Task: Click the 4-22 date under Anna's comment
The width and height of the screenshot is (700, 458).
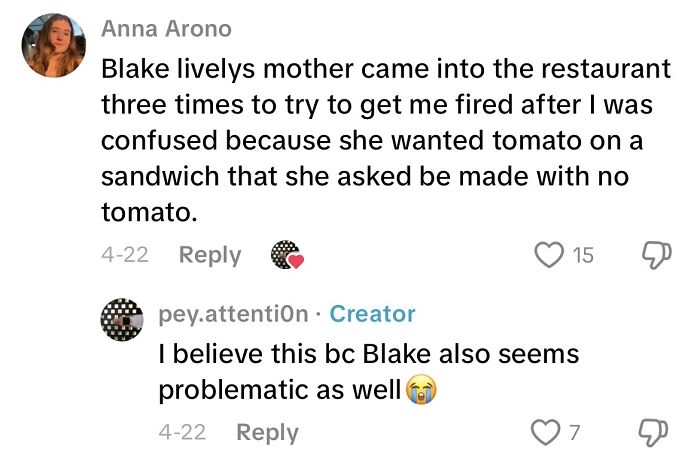Action: (x=125, y=255)
